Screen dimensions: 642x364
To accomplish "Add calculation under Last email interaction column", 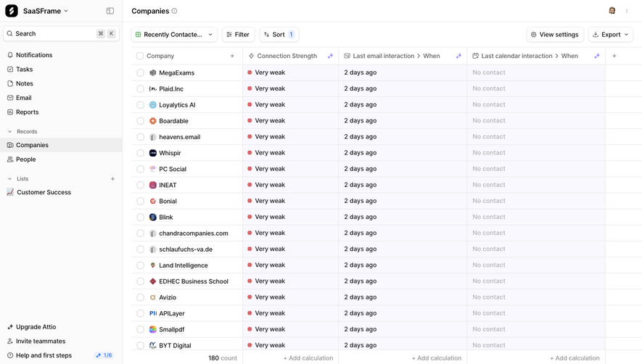I will click(x=437, y=358).
